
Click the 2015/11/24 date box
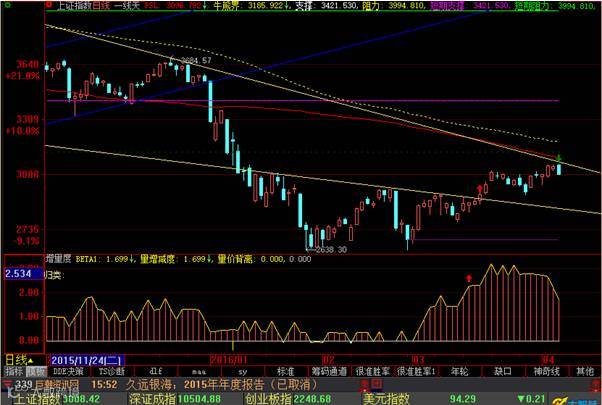coord(86,360)
